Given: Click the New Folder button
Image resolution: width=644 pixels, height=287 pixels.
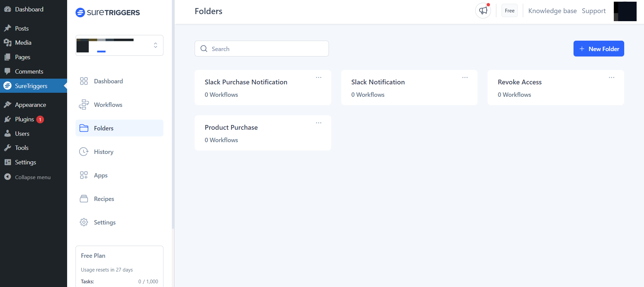Looking at the screenshot, I should [598, 49].
